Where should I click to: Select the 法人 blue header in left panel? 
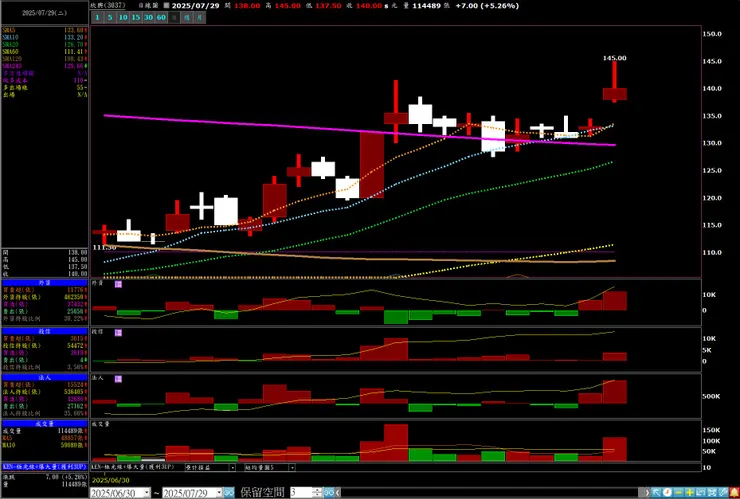point(44,378)
